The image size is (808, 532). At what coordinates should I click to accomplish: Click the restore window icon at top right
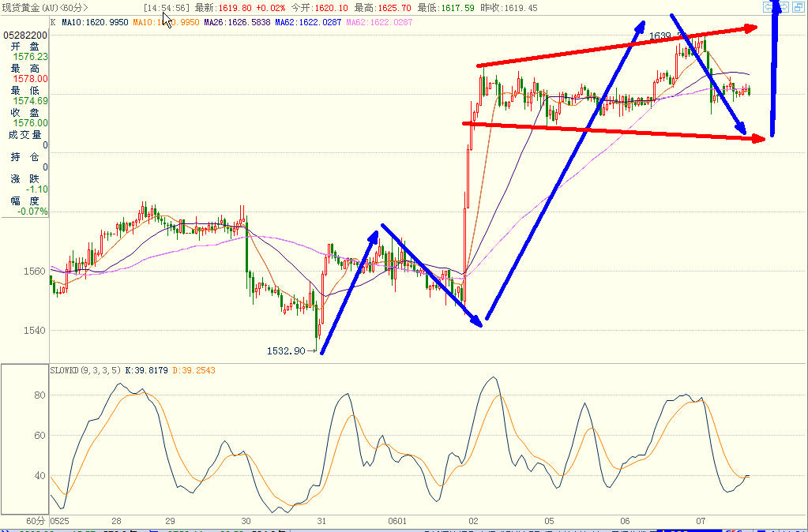(799, 6)
